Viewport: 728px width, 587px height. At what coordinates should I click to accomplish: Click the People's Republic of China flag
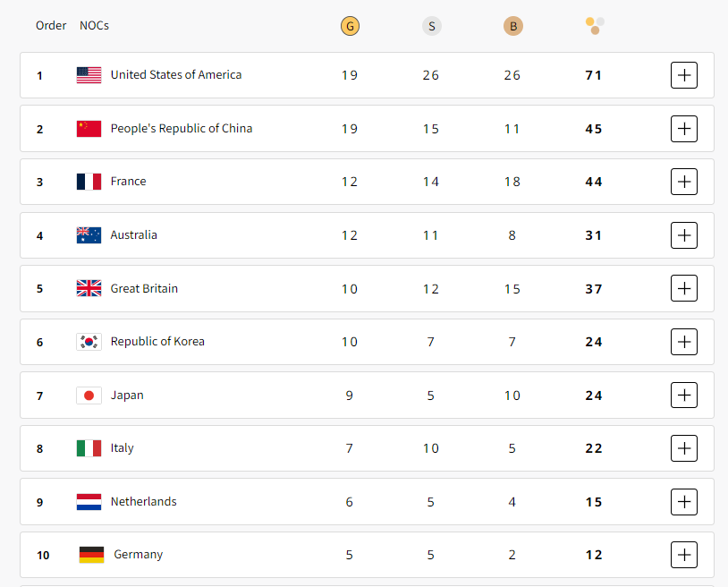[x=89, y=129]
